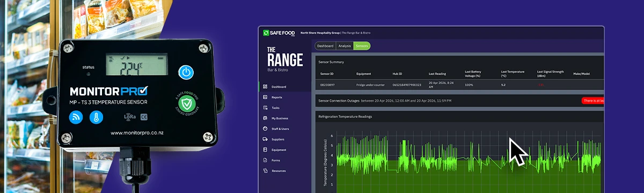Switch to the Analysis tab
Viewport: 644px width, 193px height.
click(x=345, y=46)
